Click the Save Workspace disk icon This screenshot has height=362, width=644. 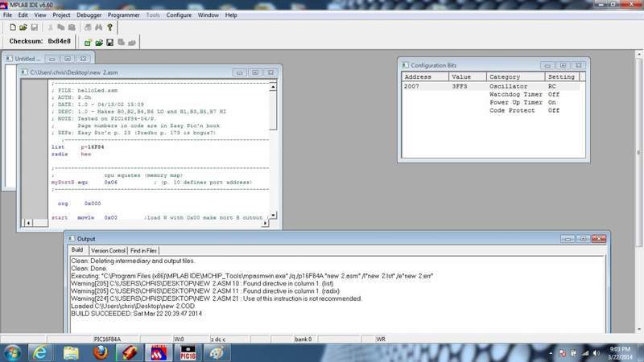pos(109,43)
